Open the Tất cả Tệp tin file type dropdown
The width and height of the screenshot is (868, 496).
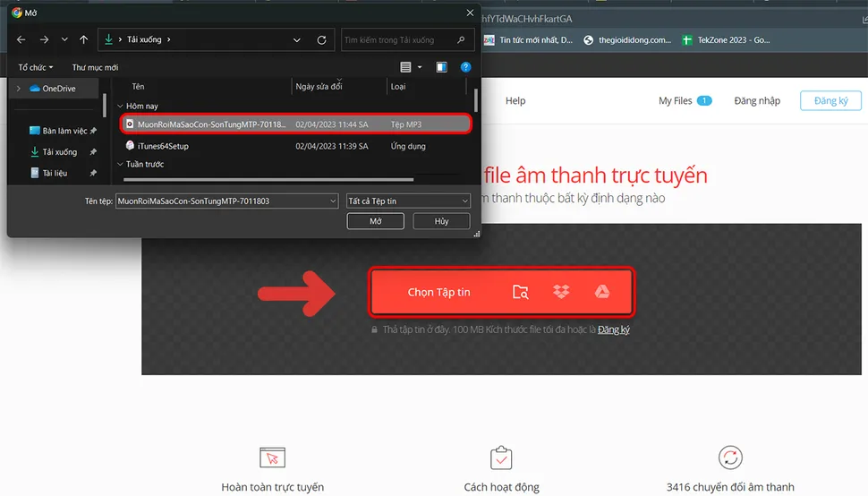(408, 201)
